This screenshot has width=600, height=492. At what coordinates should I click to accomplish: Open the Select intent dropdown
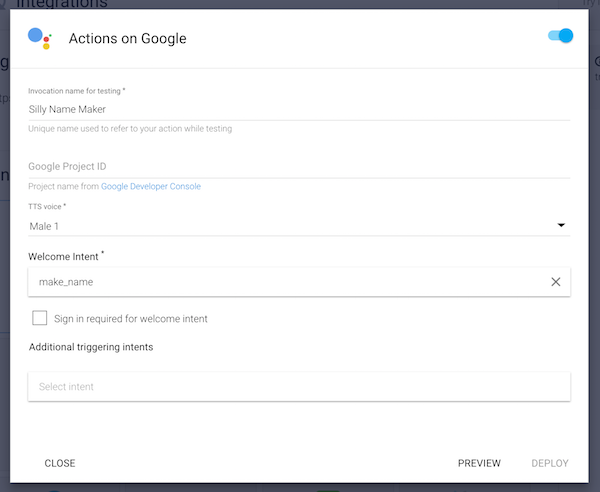click(x=299, y=386)
